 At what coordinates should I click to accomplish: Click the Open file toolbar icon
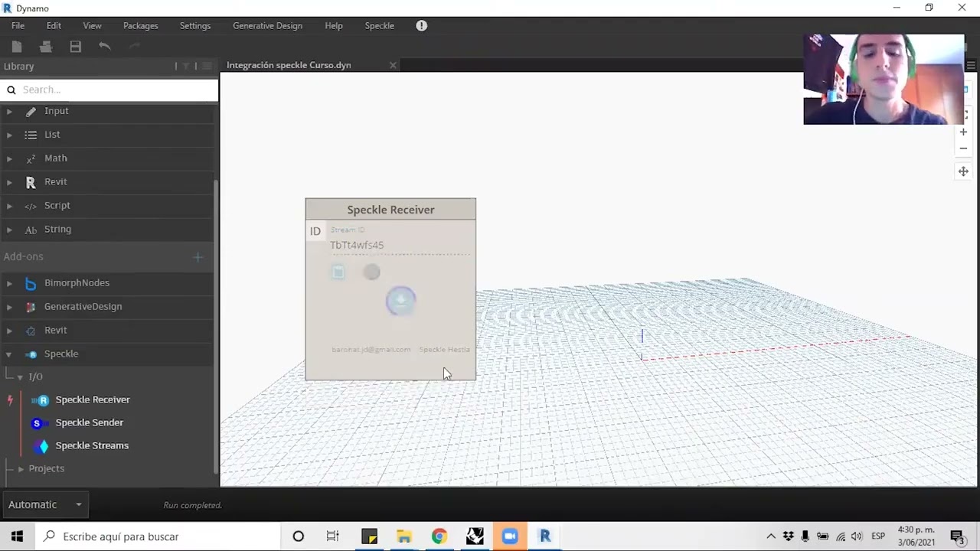tap(46, 47)
